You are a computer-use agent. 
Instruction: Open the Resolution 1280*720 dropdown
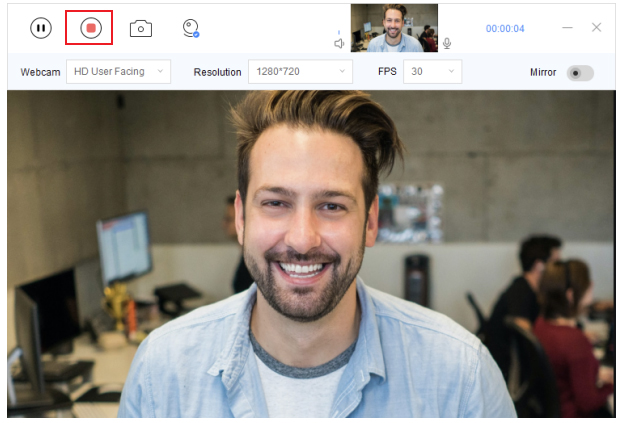point(300,72)
